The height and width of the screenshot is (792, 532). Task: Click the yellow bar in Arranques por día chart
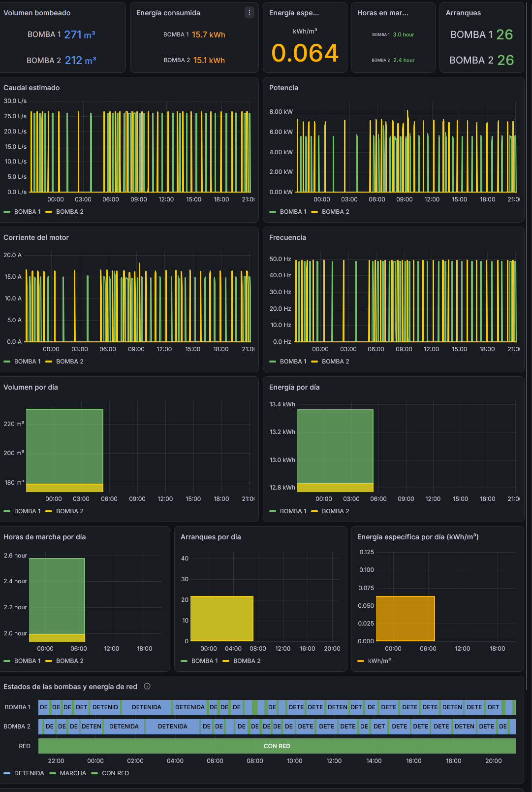(222, 619)
